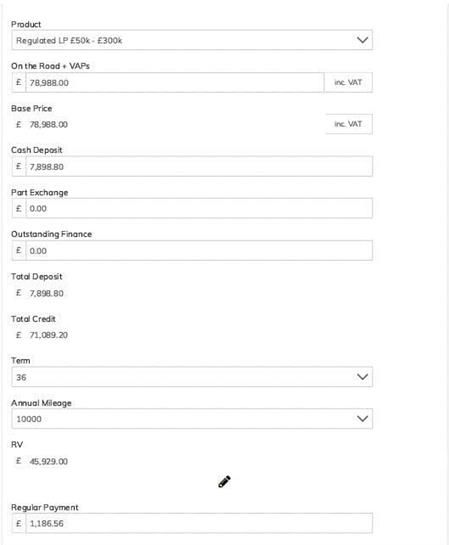The height and width of the screenshot is (545, 449).
Task: Click the Total Credit value 71,089.20
Action: click(49, 335)
